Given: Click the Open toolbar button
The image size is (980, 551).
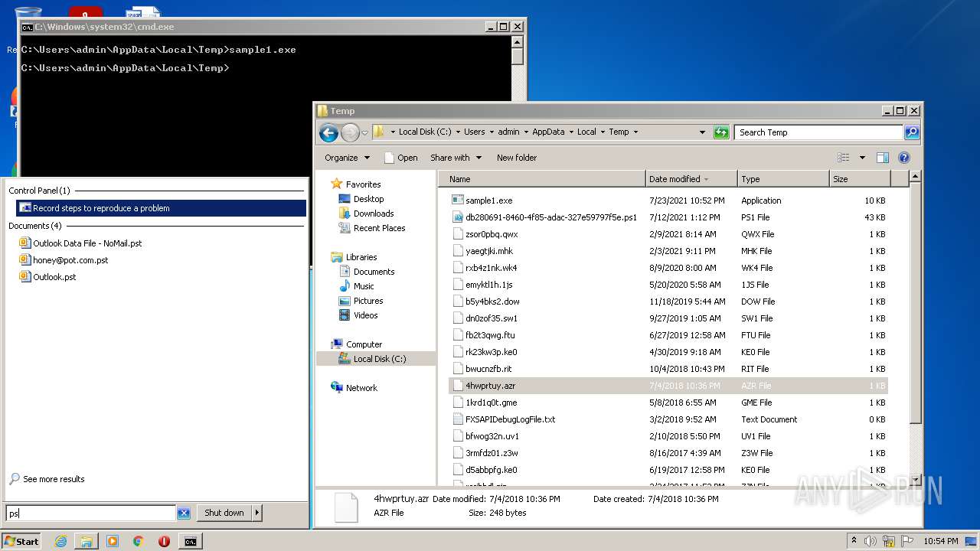Looking at the screenshot, I should (400, 158).
